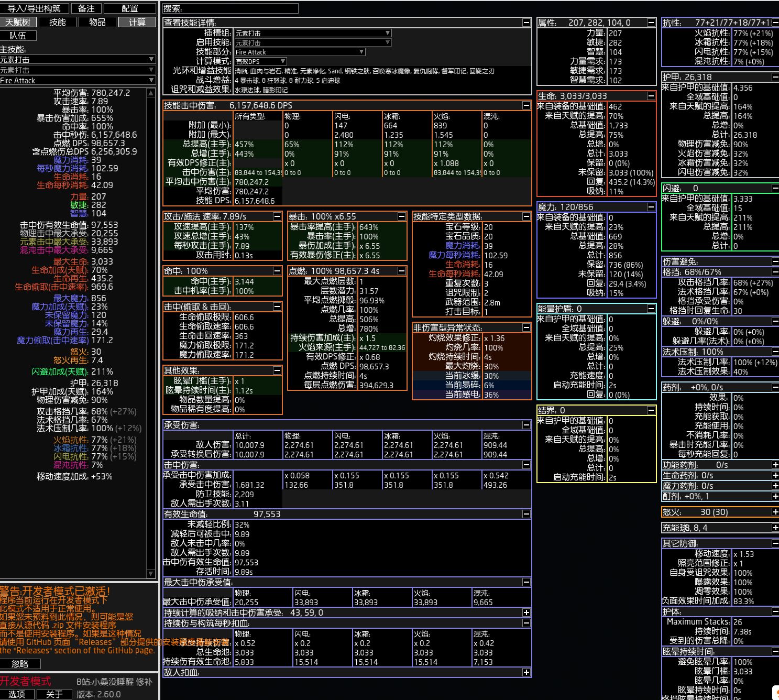
Task: Collapse the 有效生命值 section
Action: 526,514
